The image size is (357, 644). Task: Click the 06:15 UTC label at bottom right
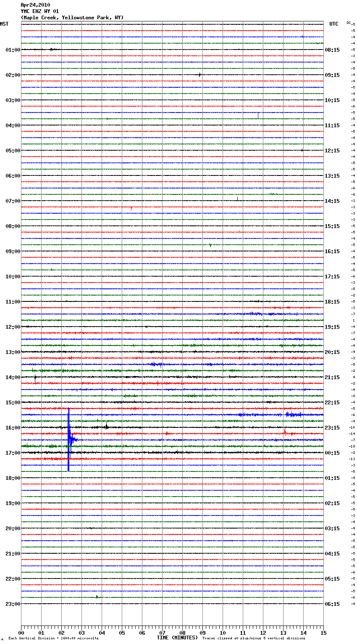click(x=332, y=604)
